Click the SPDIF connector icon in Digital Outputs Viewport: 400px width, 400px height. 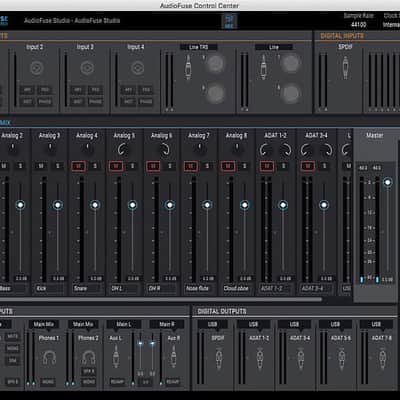coord(219,358)
